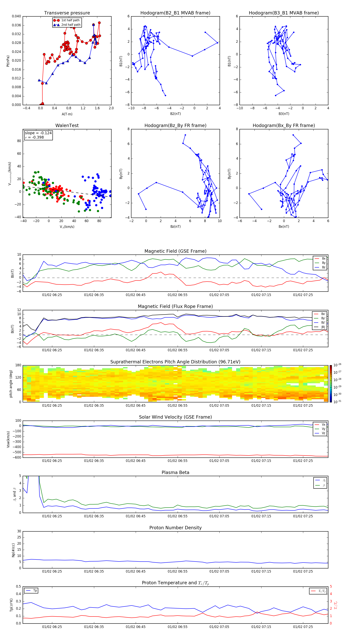Click the "Np(#/cc)" y-axis label
Viewport: 351px width, 644px height.
click(13, 550)
